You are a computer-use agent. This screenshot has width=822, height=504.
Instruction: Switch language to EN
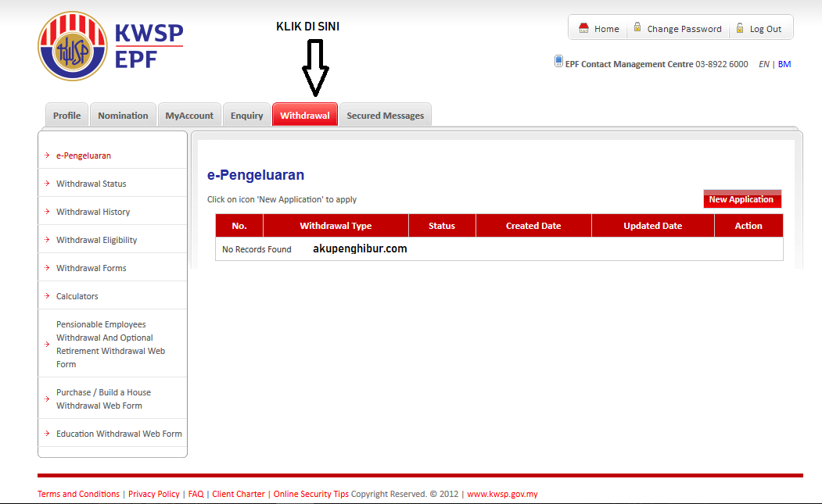tap(764, 64)
